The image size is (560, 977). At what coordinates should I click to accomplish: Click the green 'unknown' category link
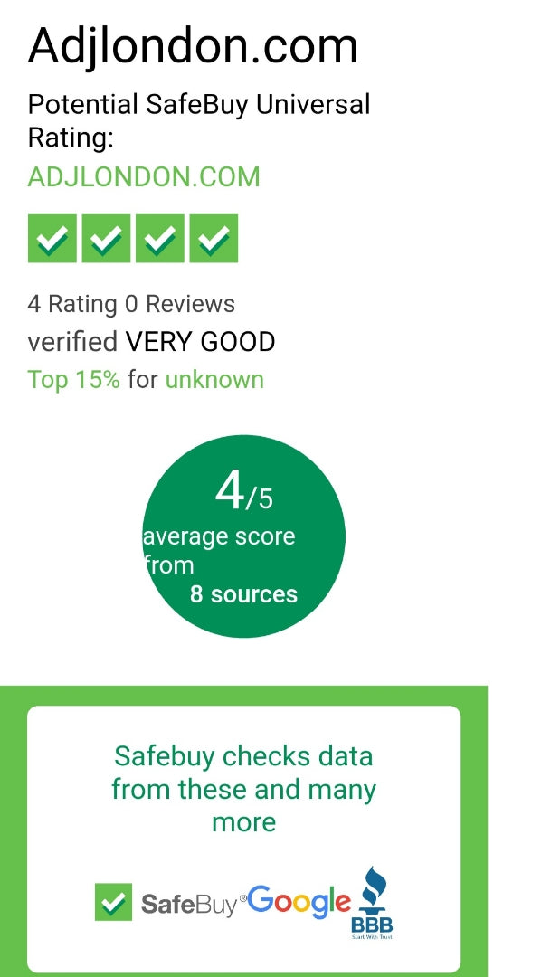[x=214, y=379]
